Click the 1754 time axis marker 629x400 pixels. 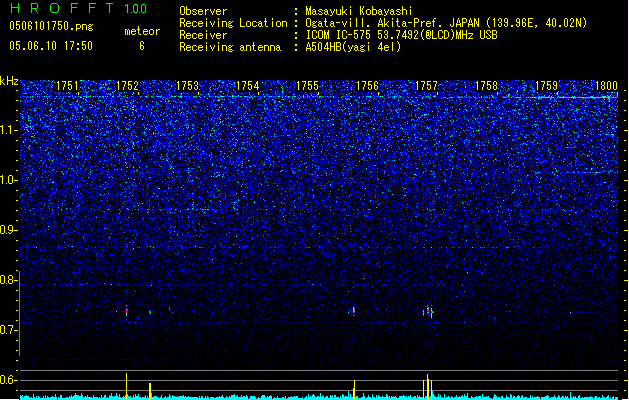pyautogui.click(x=248, y=86)
